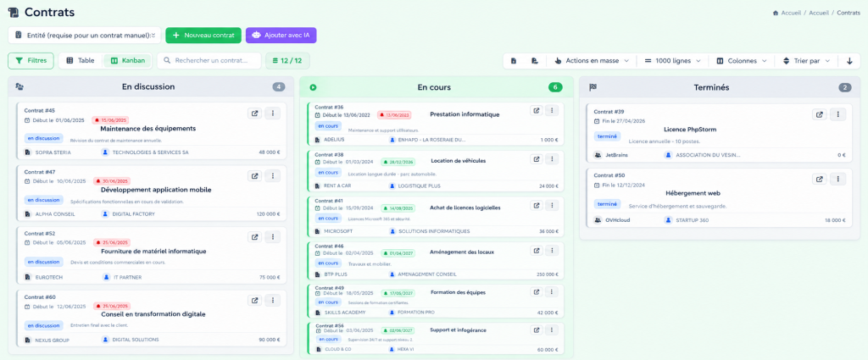Open the three-dot menu for Contrat #46
The width and height of the screenshot is (868, 360).
click(x=551, y=250)
